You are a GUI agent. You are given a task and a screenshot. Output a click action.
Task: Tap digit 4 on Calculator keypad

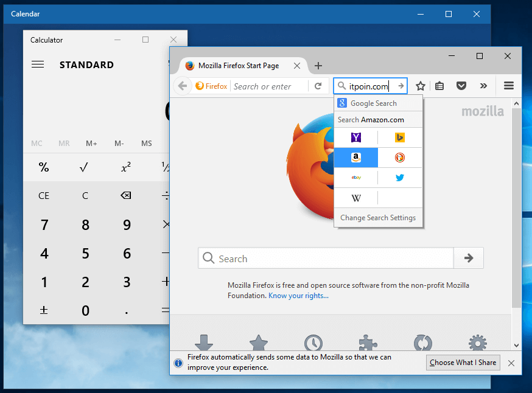pos(44,254)
